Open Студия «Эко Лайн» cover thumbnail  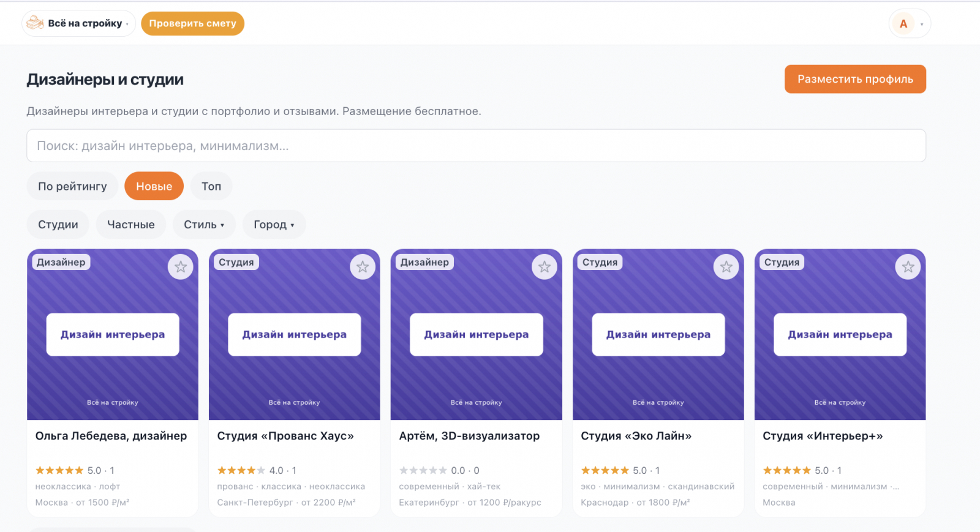point(658,334)
